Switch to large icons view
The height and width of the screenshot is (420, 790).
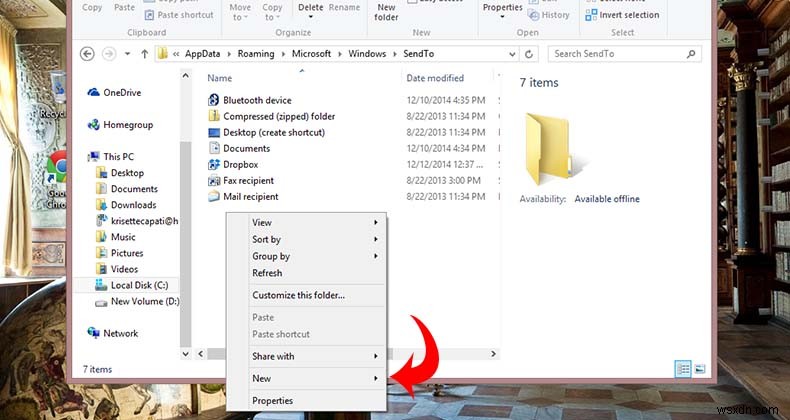coord(700,369)
